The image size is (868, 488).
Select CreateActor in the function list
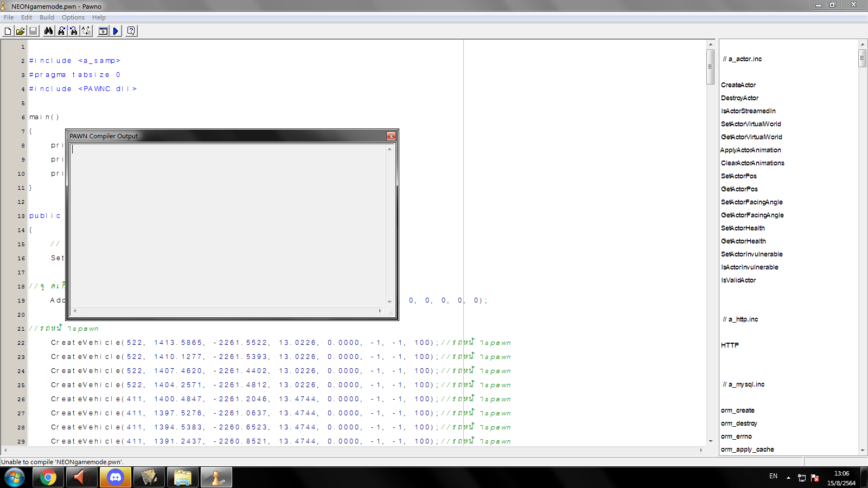coord(738,85)
